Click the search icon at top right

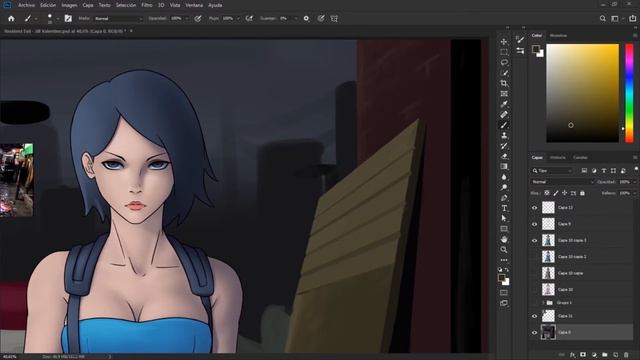click(x=602, y=18)
